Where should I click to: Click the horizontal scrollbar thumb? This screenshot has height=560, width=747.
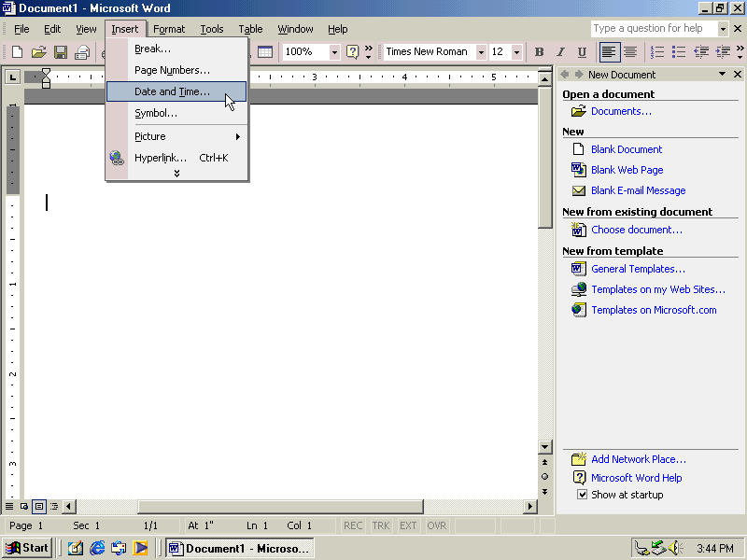(280, 506)
